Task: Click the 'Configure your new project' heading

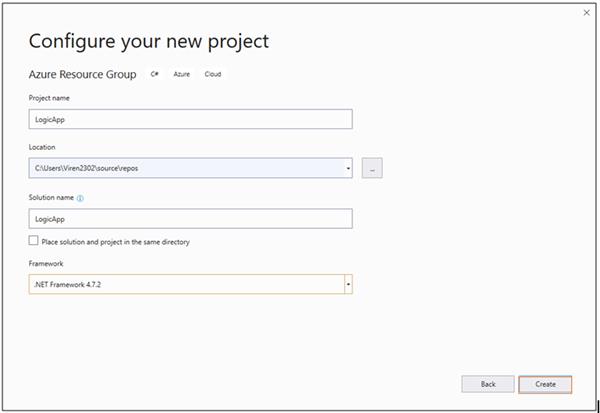Action: click(x=149, y=41)
